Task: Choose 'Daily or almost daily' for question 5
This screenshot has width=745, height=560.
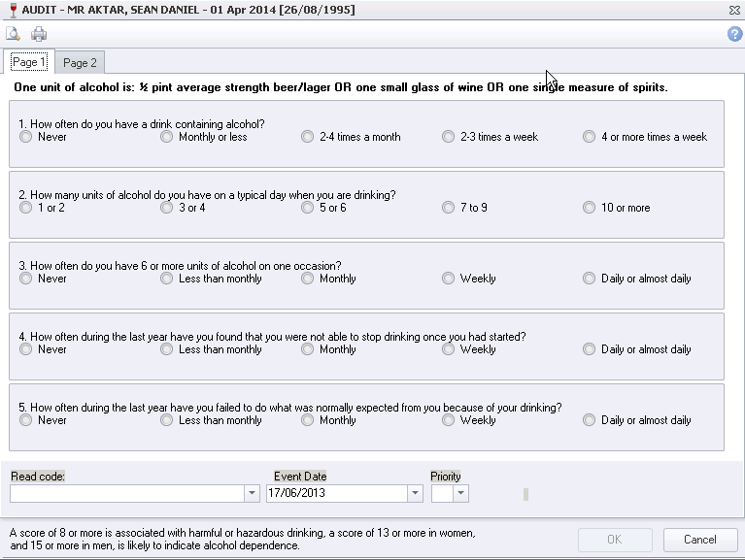Action: [x=590, y=420]
